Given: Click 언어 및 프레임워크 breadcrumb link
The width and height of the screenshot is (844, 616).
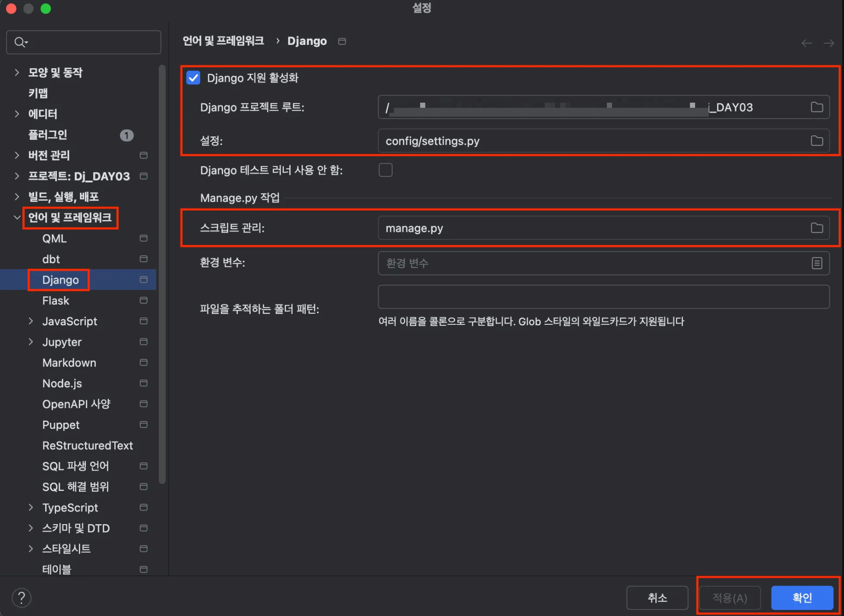Looking at the screenshot, I should point(223,41).
